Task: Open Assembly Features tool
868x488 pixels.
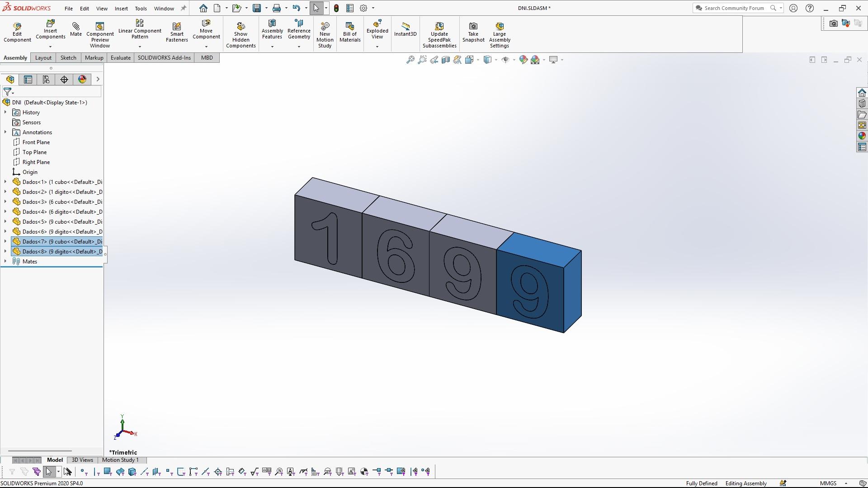Action: (x=272, y=30)
